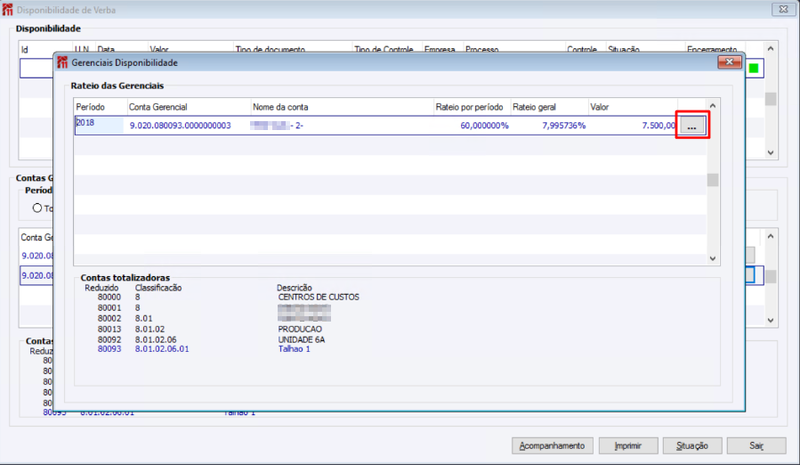Click the 7,995736% rateio geral value

[564, 126]
